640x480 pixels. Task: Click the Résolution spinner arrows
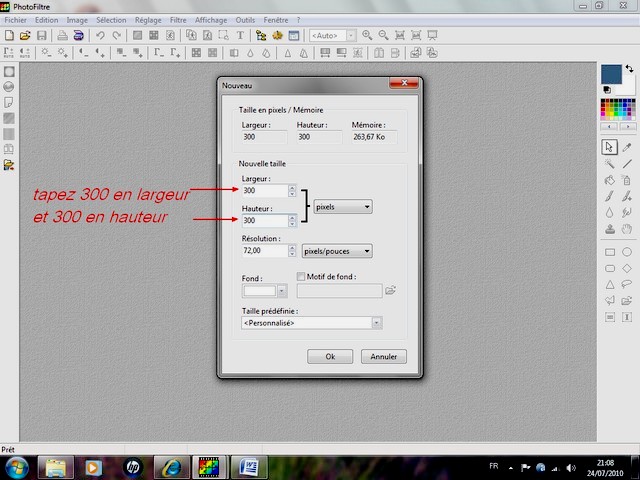[292, 250]
